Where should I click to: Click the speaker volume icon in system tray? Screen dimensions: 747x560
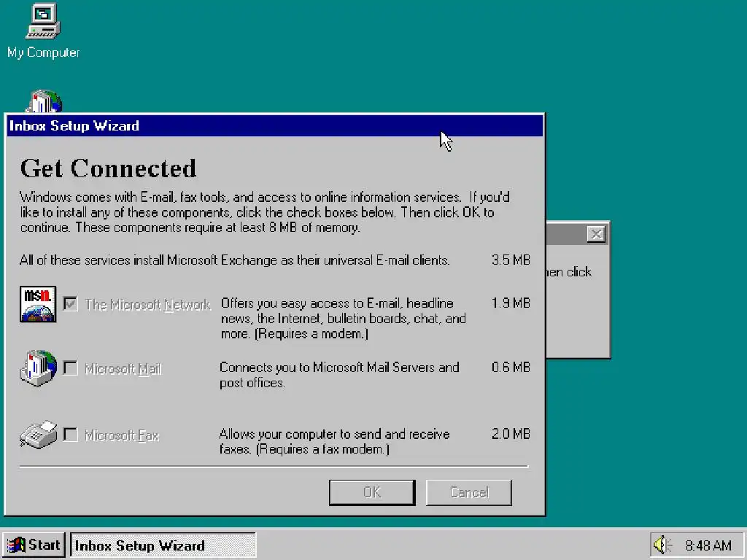pyautogui.click(x=662, y=545)
